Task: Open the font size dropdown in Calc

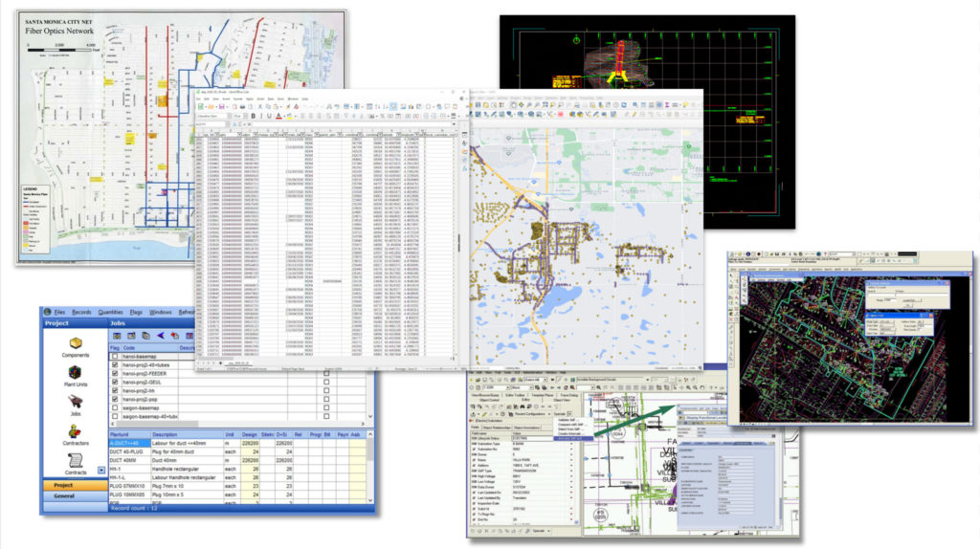Action: click(246, 116)
